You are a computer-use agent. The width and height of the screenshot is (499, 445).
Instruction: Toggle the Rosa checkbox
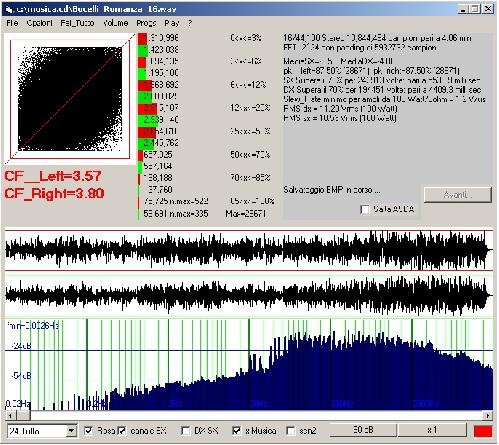click(x=88, y=431)
